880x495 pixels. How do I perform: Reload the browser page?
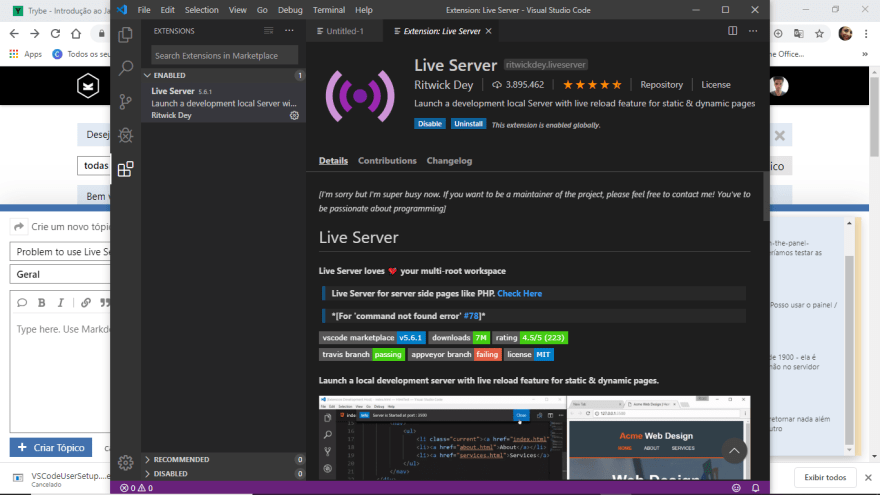point(55,34)
